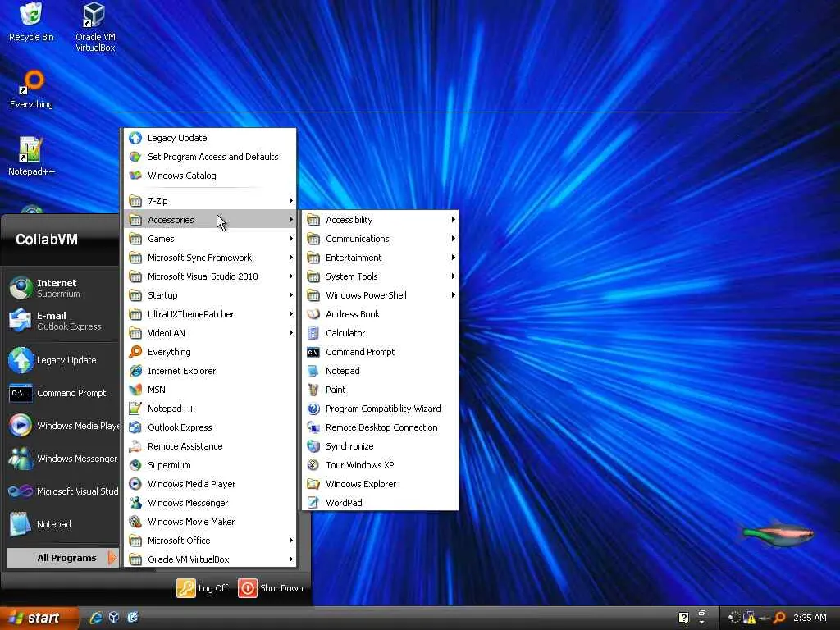Expand Microsoft Visual Studio 2010 folder
The height and width of the screenshot is (630, 840).
(x=210, y=276)
